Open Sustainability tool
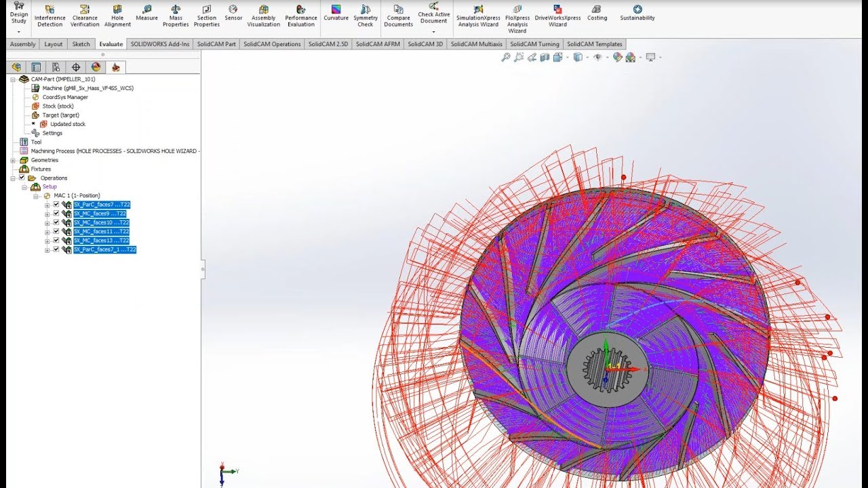 coord(637,13)
